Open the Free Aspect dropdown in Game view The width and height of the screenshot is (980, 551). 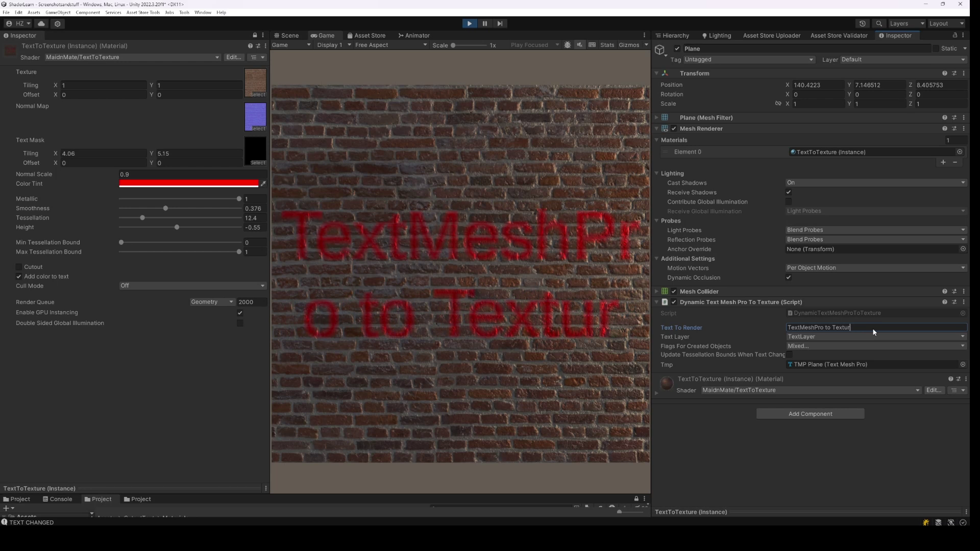(x=391, y=45)
